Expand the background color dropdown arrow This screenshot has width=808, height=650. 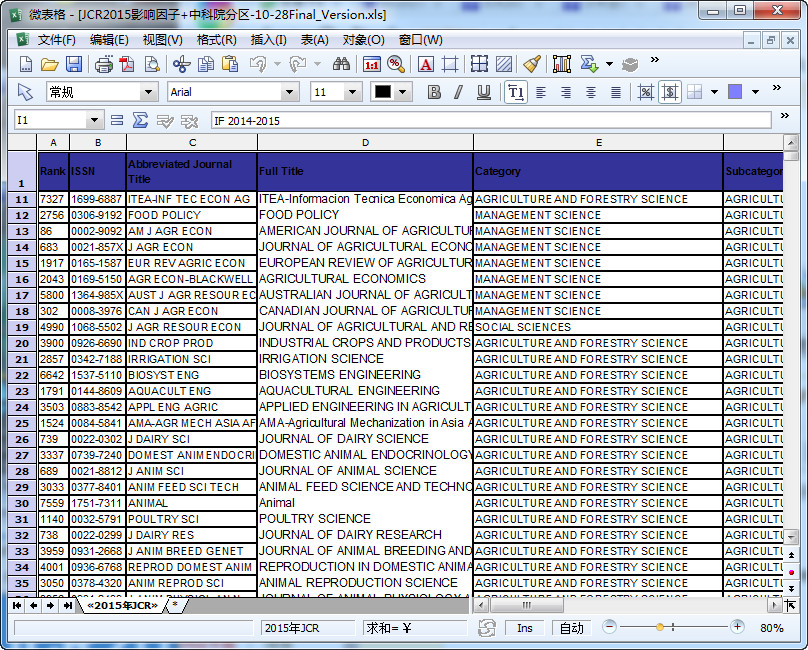tap(755, 92)
